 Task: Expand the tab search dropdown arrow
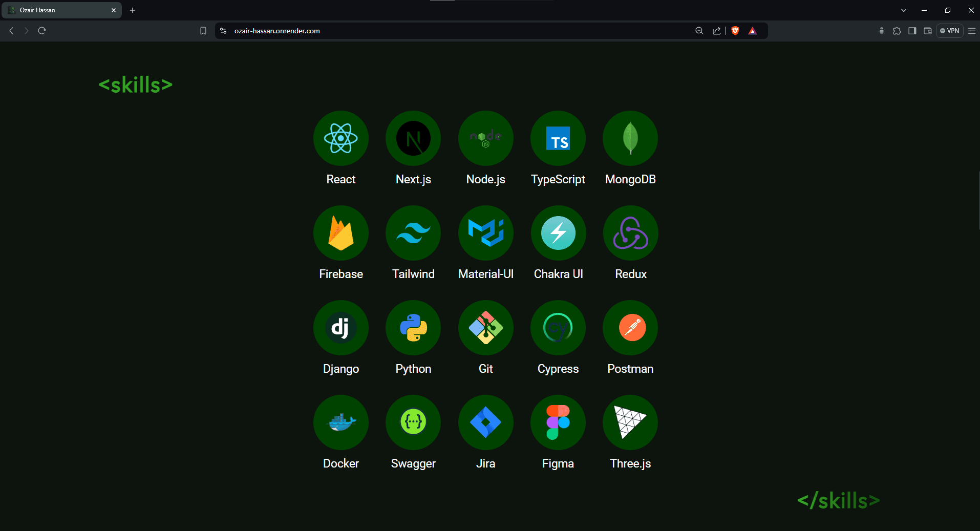coord(903,10)
